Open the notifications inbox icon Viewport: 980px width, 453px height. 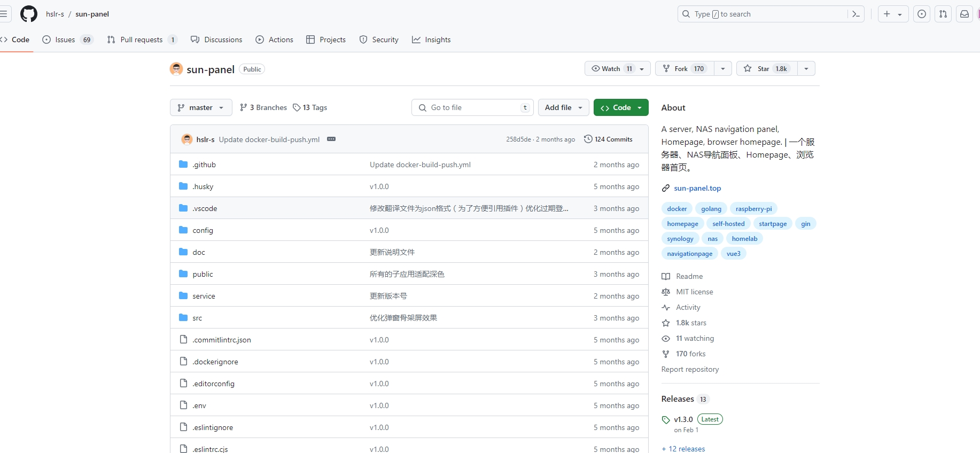(965, 14)
